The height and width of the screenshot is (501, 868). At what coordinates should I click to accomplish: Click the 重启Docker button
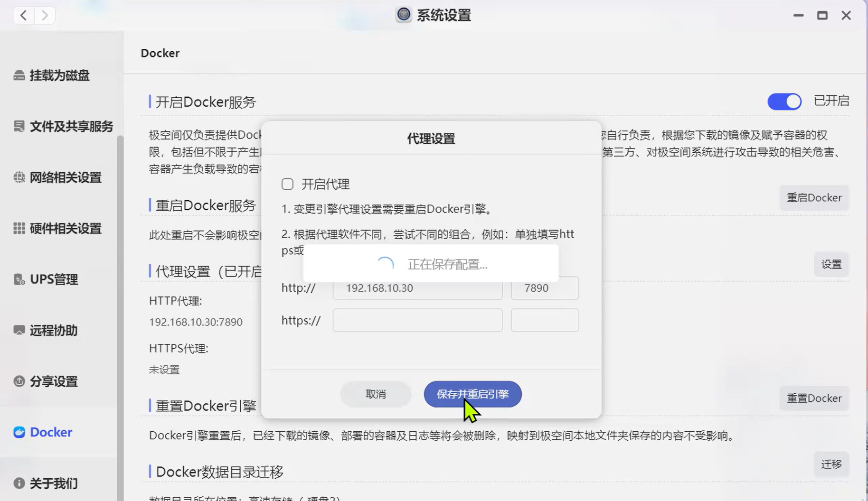pos(814,198)
